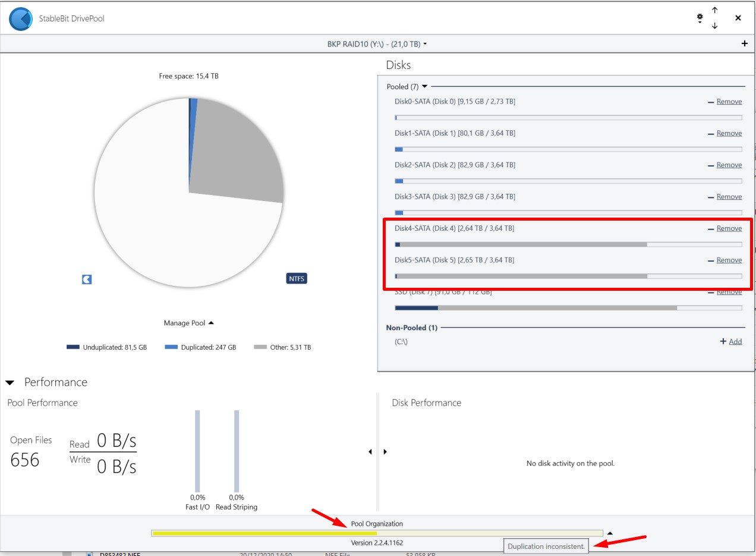Image resolution: width=756 pixels, height=556 pixels.
Task: Select Disk5-SATA (Disk 5) entry text
Action: [455, 260]
